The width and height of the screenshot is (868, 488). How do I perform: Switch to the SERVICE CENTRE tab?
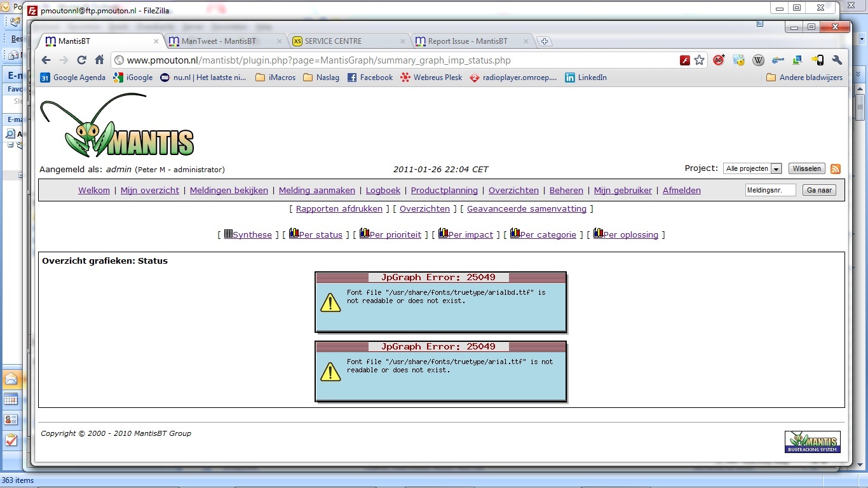pos(333,41)
